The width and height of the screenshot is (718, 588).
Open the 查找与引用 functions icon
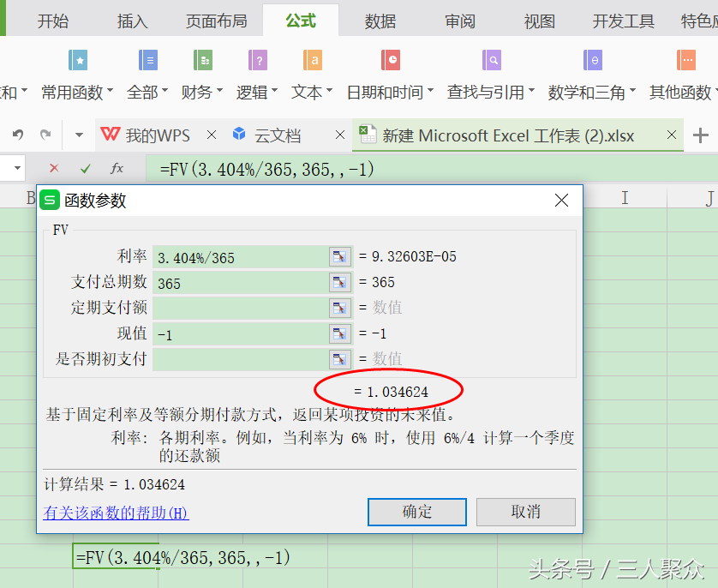point(492,60)
